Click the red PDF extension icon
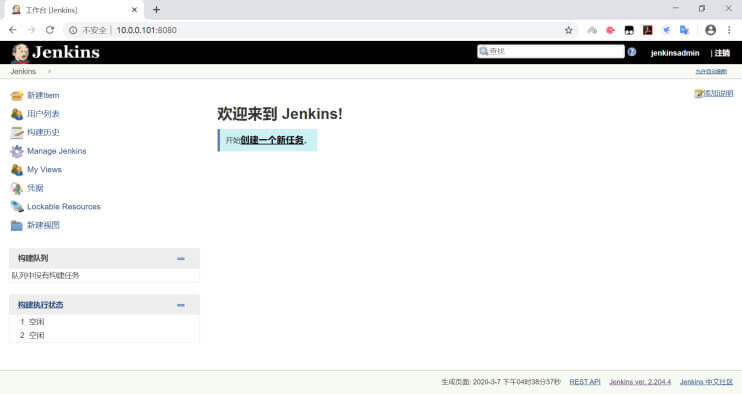The width and height of the screenshot is (742, 394). pyautogui.click(x=647, y=30)
